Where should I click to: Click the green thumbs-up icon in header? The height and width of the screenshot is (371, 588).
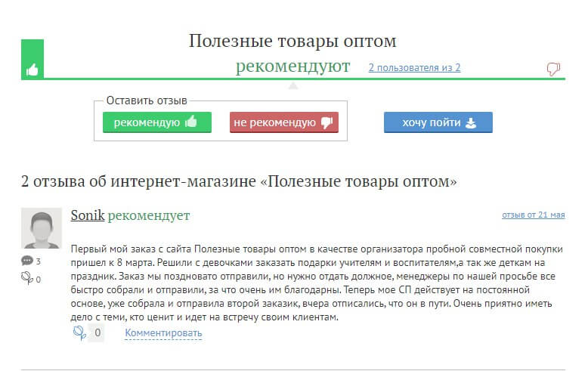pos(32,70)
